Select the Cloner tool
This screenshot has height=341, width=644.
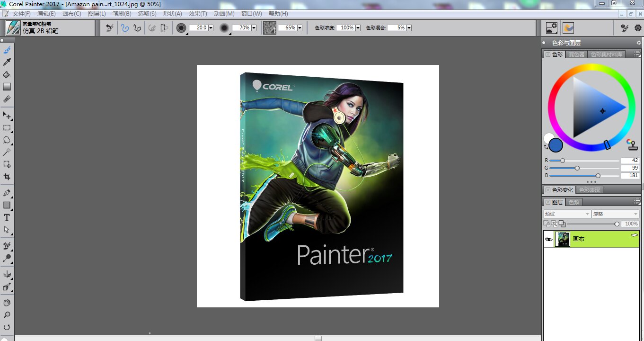tap(7, 246)
